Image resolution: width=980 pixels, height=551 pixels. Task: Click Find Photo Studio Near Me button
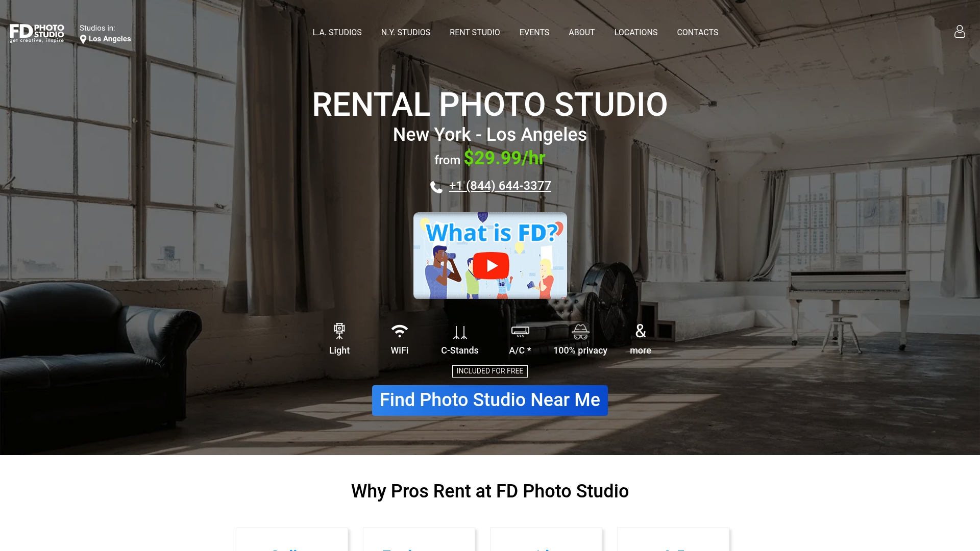pos(489,400)
